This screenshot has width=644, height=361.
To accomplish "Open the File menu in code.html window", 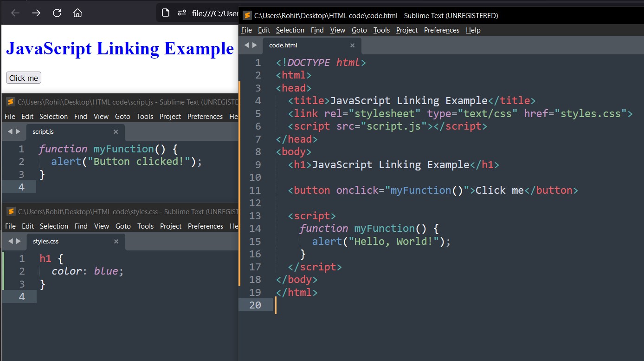I will (x=246, y=30).
